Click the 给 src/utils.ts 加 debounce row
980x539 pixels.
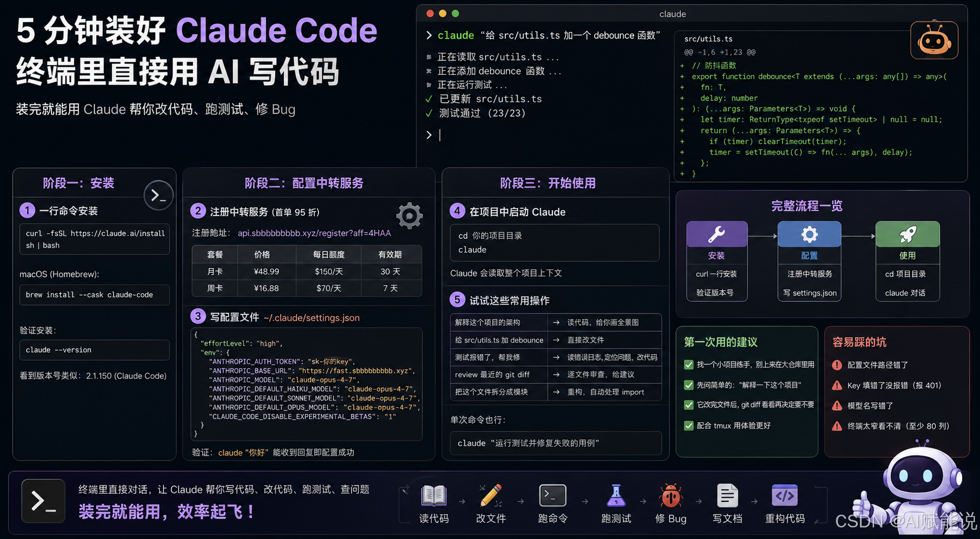point(556,340)
